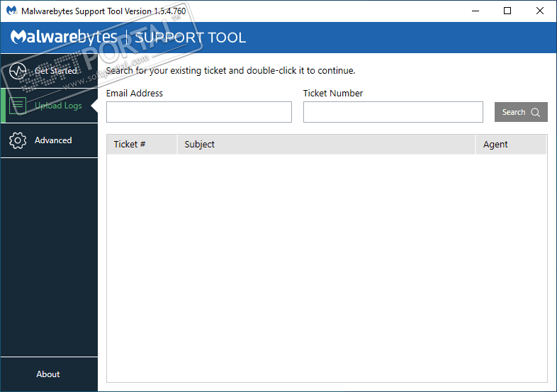The width and height of the screenshot is (557, 392).
Task: Sort by the Ticket # column header
Action: pos(142,145)
